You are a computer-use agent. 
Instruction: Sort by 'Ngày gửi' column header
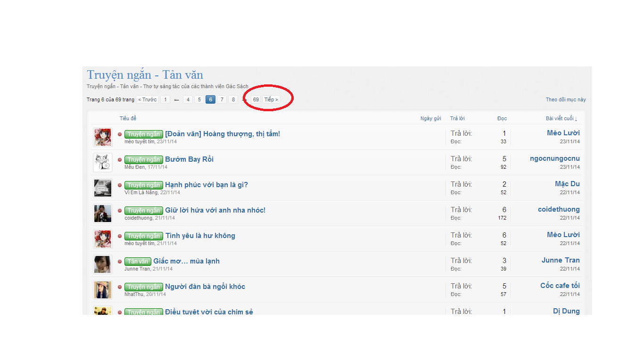(x=430, y=118)
